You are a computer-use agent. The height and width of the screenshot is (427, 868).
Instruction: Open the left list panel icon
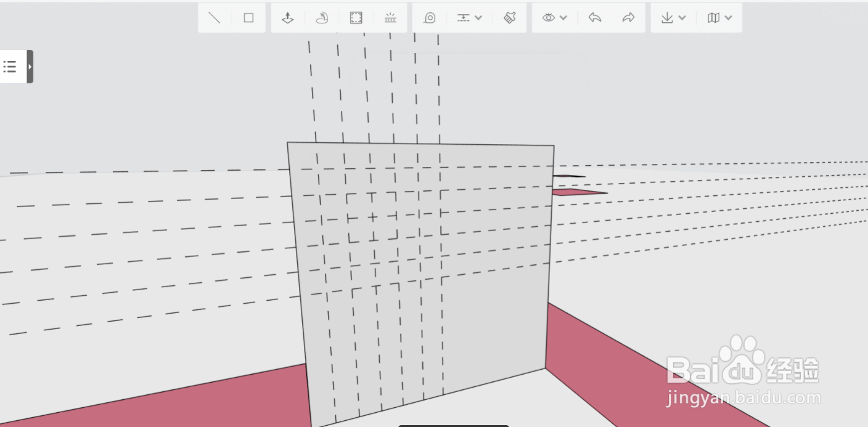10,67
